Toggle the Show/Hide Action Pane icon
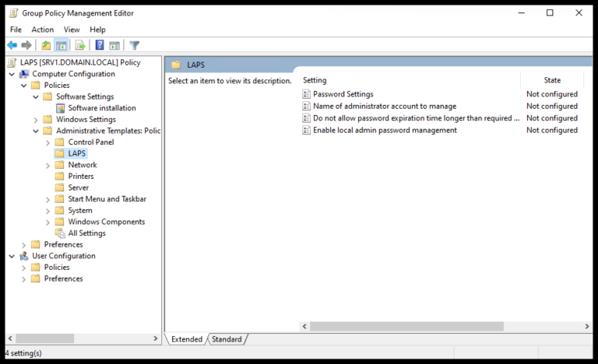The image size is (598, 364). (x=114, y=45)
